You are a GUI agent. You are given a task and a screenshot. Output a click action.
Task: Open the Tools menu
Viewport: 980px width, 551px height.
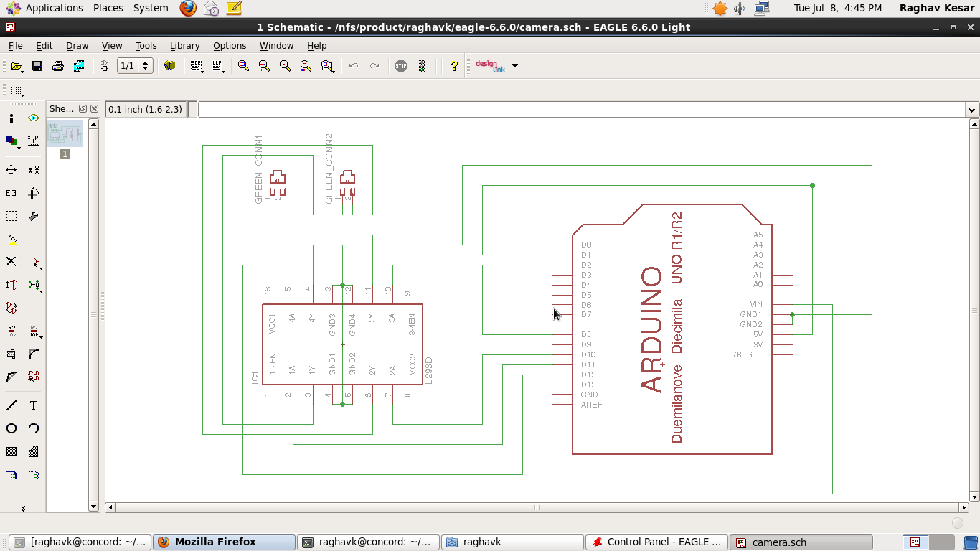coord(146,45)
